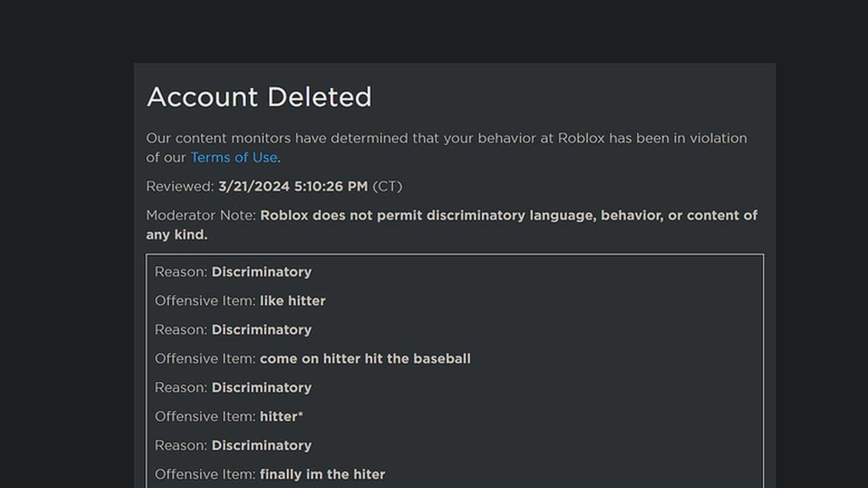Screen dimensions: 868x488
Task: Click the second 'Discriminatory' reason
Action: [261, 330]
